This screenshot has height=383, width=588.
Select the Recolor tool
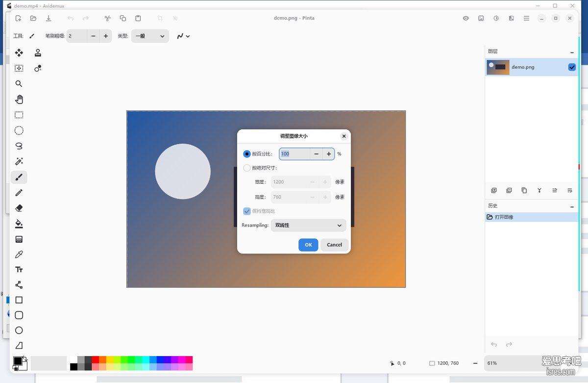(x=38, y=68)
